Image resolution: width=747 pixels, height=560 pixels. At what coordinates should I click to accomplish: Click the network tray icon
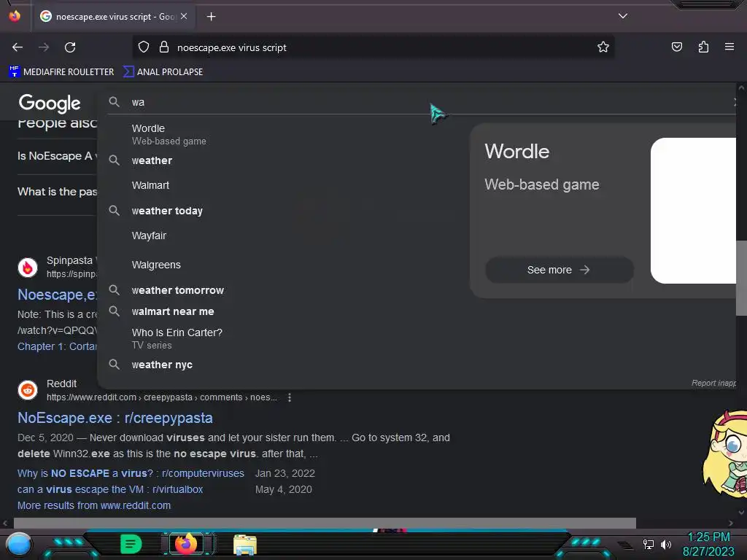point(649,544)
